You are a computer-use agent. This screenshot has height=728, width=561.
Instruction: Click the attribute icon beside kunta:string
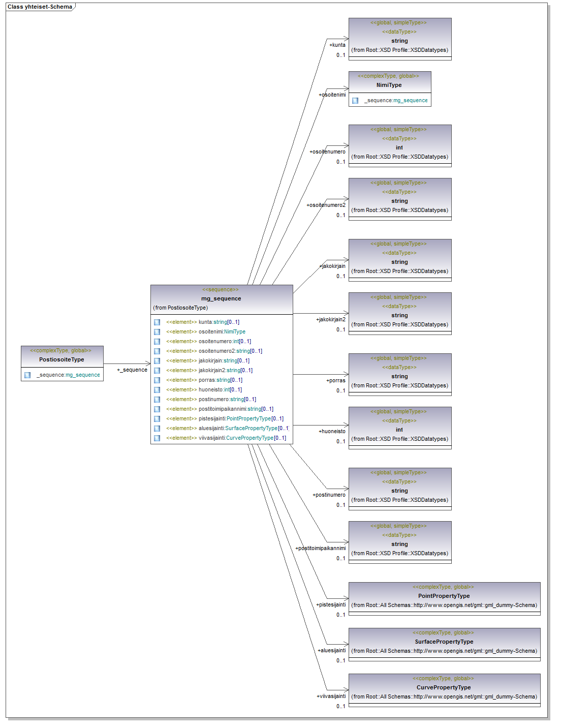pyautogui.click(x=157, y=322)
